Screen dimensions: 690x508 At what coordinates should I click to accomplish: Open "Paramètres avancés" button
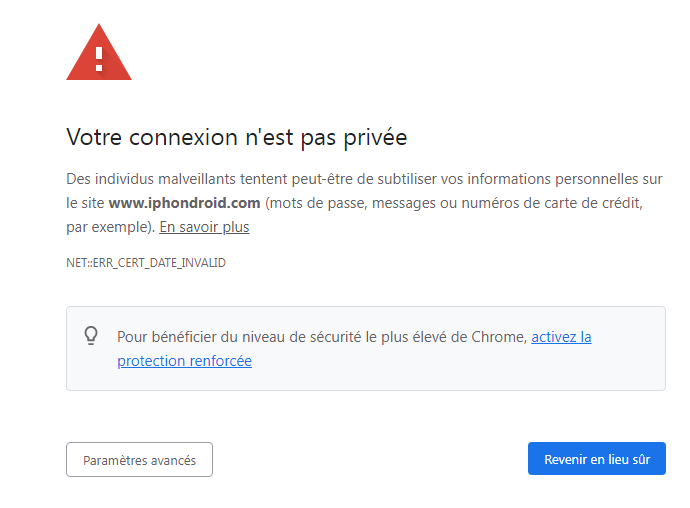point(139,460)
